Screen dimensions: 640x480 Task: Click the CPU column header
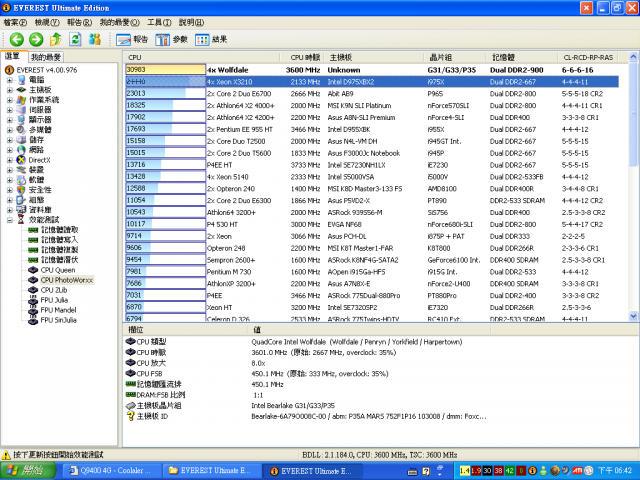pyautogui.click(x=202, y=58)
